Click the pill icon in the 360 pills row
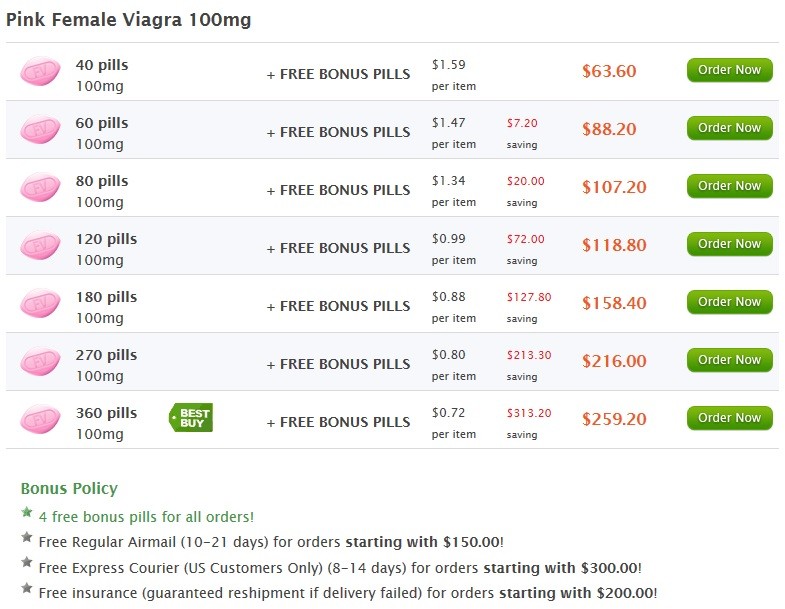Image resolution: width=785 pixels, height=609 pixels. pyautogui.click(x=40, y=419)
